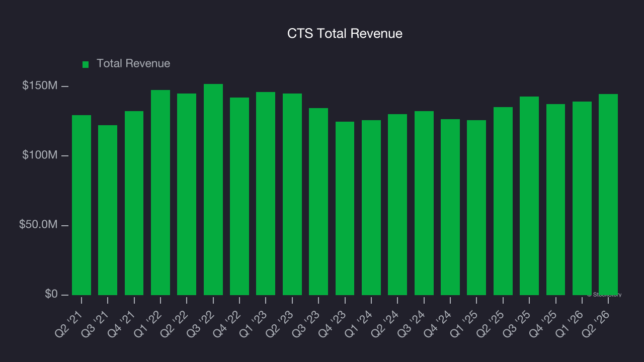The image size is (644, 362).
Task: Click the Total Revenue legend label
Action: pos(133,64)
